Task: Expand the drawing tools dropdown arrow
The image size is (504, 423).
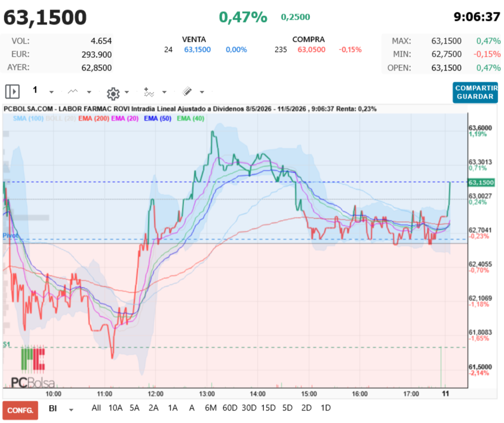Action: coord(202,93)
